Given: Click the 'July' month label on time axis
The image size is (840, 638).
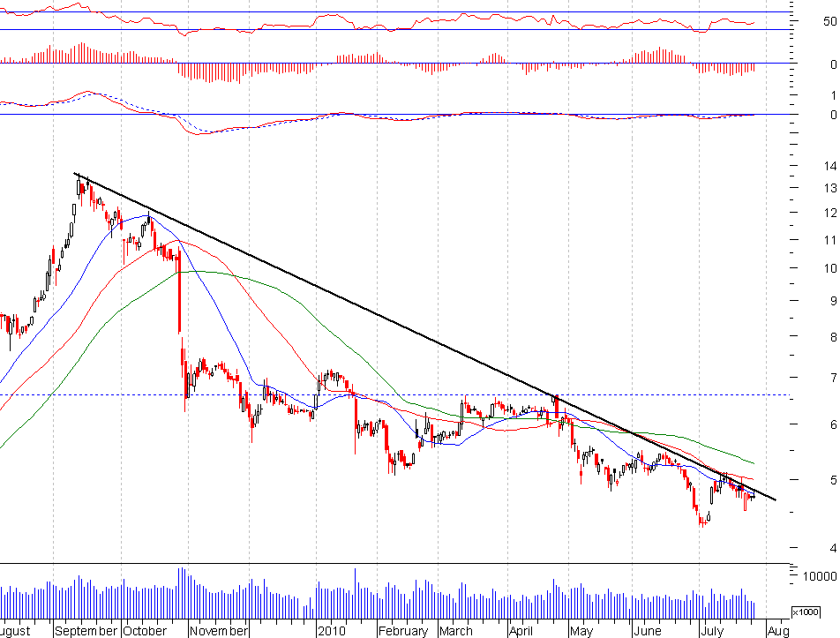Looking at the screenshot, I should point(712,631).
